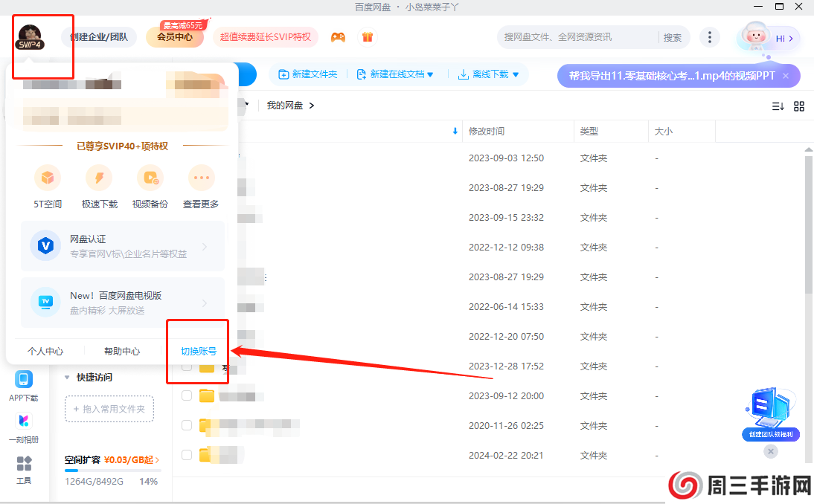
Task: Switch to grid view layout icon
Action: click(x=799, y=106)
